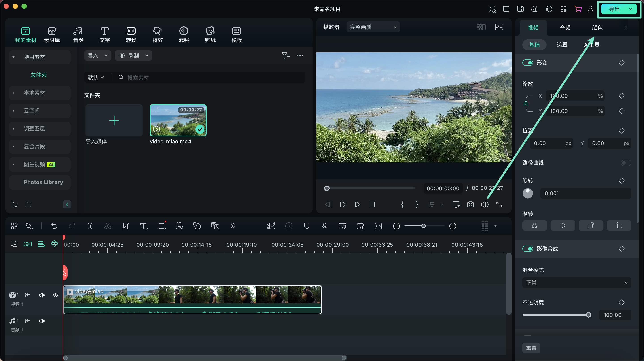
Task: Expand the 混合模式 blend mode dropdown
Action: 577,282
